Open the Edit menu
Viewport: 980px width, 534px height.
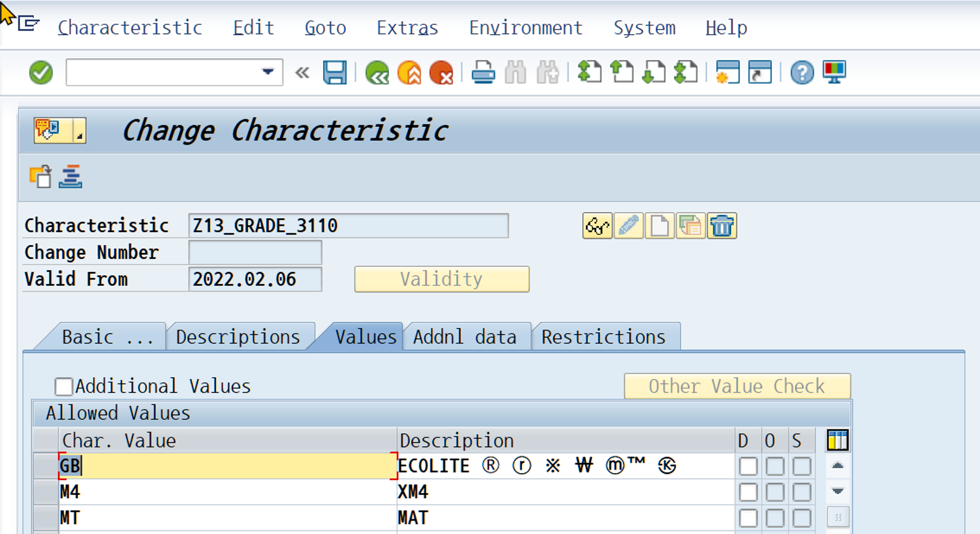[253, 28]
